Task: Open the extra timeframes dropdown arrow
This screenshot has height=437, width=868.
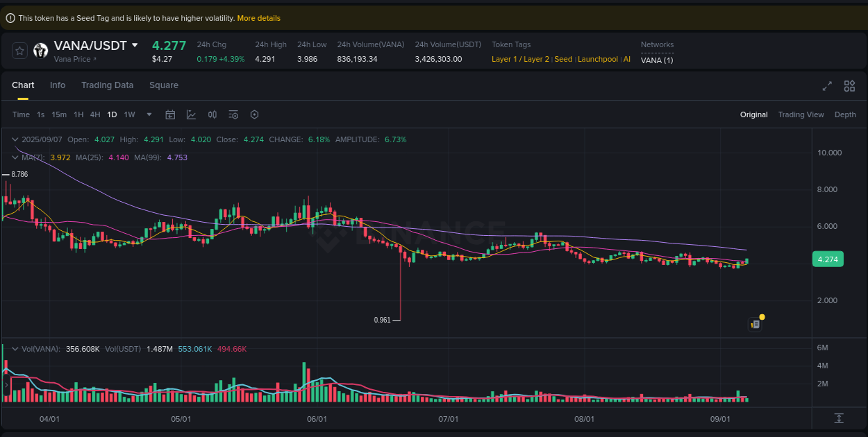Action: [x=148, y=114]
